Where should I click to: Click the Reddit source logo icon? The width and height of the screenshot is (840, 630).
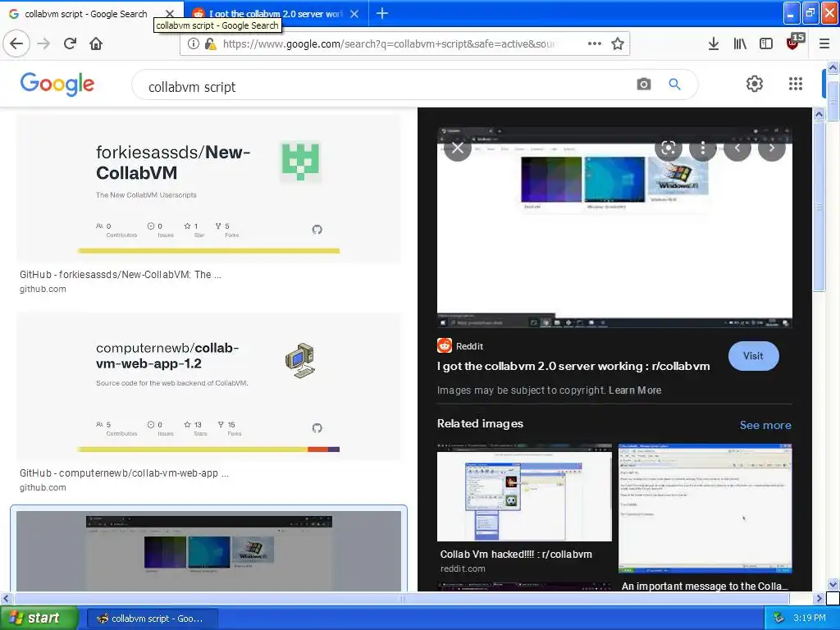(445, 346)
